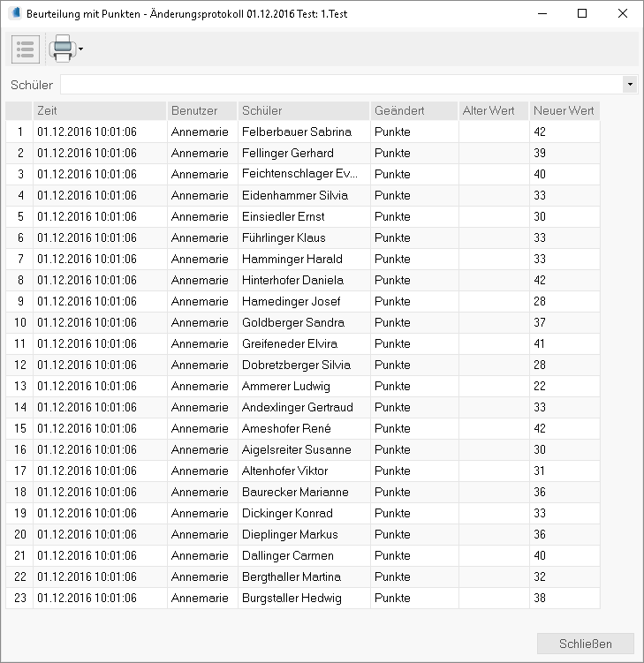Click the Schließen button
Viewport: 644px width, 663px height.
[586, 644]
